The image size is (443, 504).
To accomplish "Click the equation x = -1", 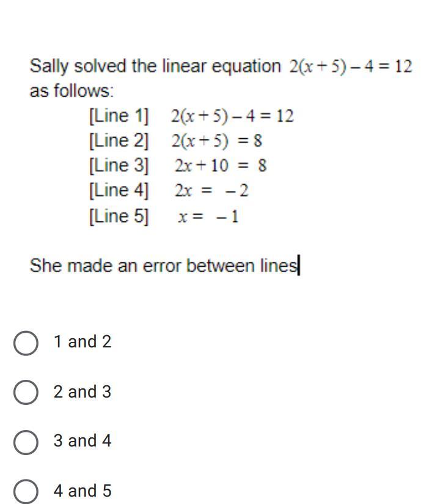I will pyautogui.click(x=208, y=217).
